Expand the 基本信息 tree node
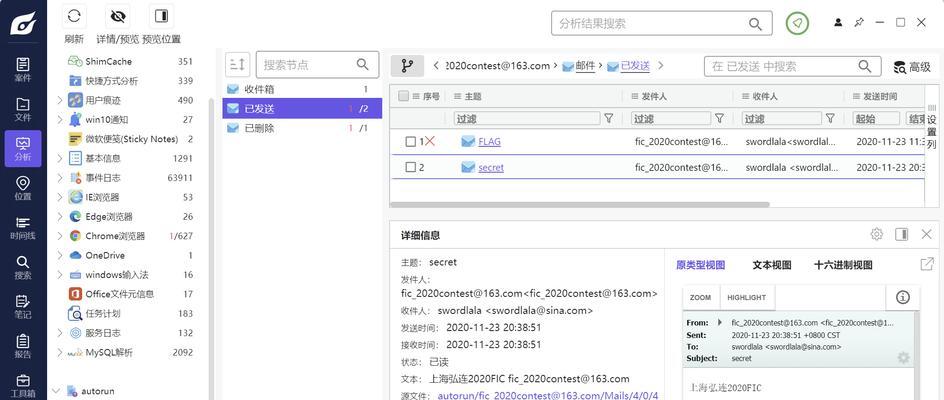This screenshot has width=944, height=400. click(59, 158)
